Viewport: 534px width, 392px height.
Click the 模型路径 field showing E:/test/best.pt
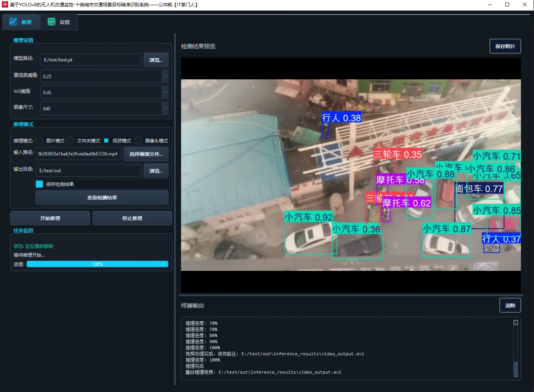[x=91, y=60]
